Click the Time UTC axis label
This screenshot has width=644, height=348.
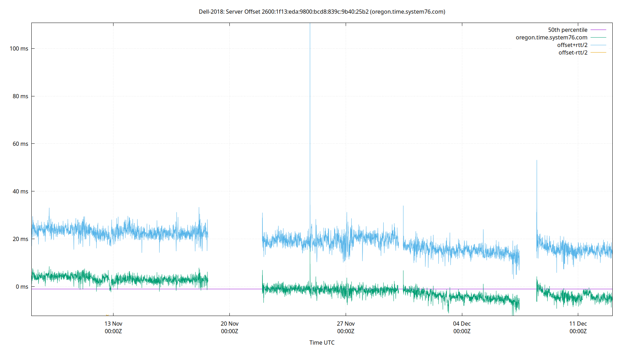tap(322, 342)
